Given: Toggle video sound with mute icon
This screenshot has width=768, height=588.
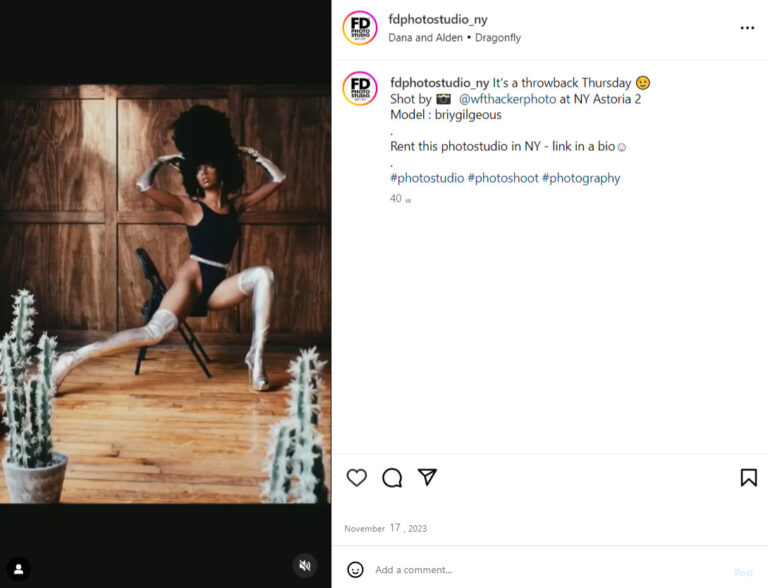Looking at the screenshot, I should pos(305,566).
